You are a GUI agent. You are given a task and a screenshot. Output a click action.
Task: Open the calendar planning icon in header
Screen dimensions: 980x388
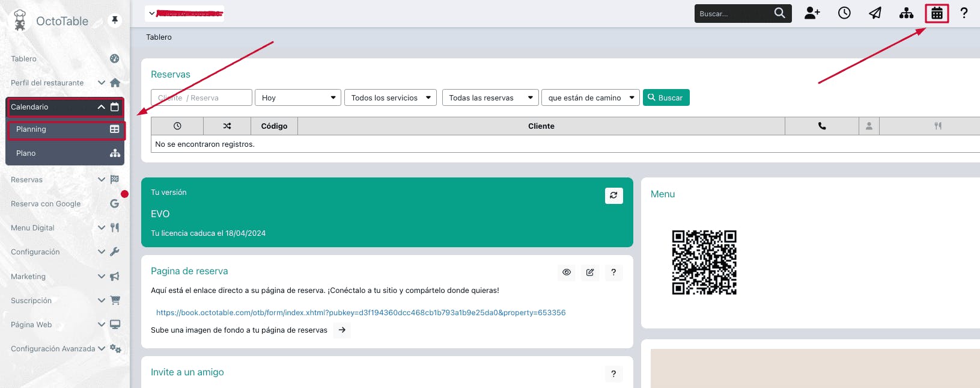coord(937,13)
